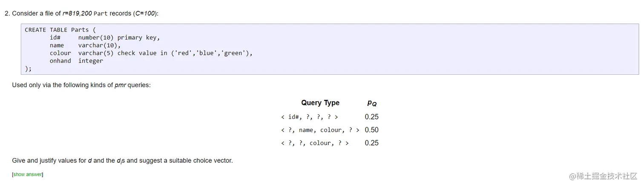The image size is (644, 187).
Task: Click the 0.50 probability value
Action: tap(371, 130)
